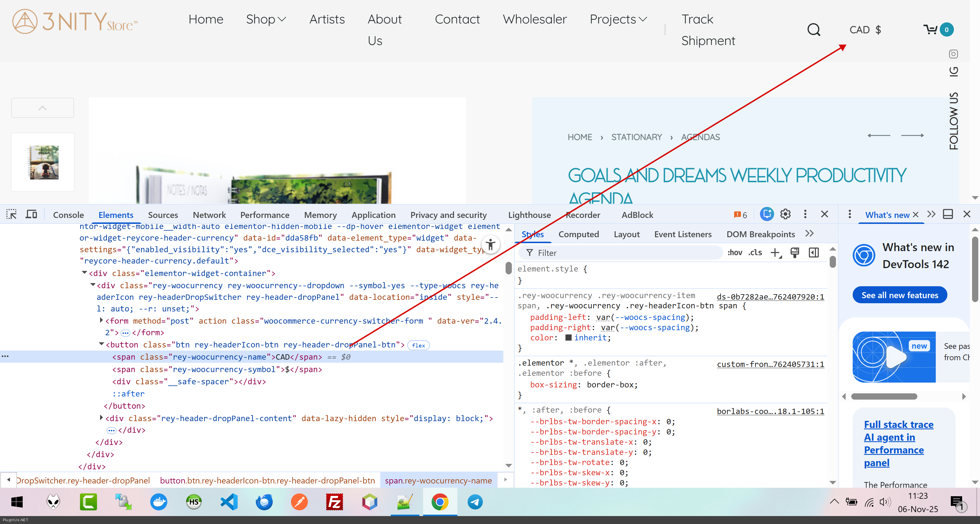Click the inspect element picker icon
980x524 pixels.
coord(11,215)
